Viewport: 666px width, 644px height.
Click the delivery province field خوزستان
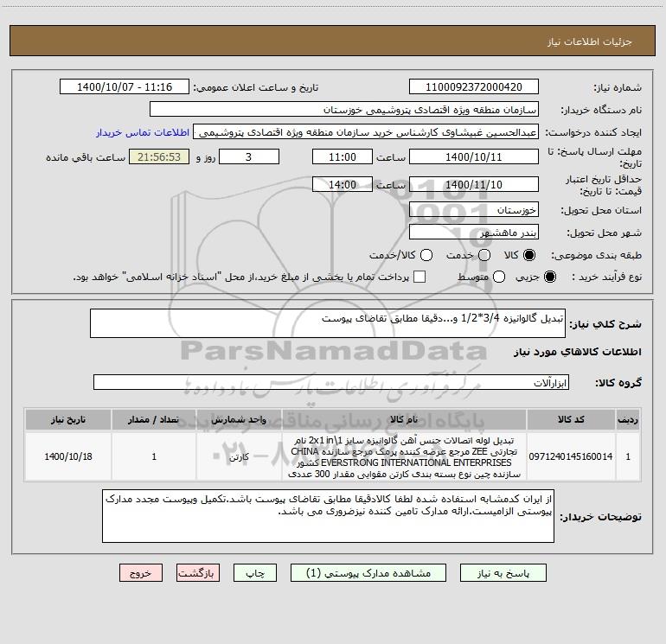tap(474, 210)
